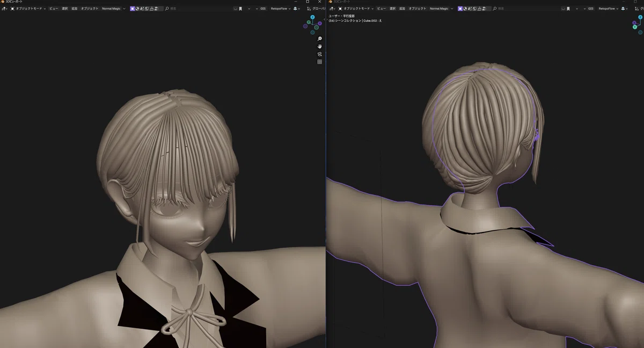The image size is (644, 348).
Task: Open RetopoFlow dropdown in left viewport
Action: (x=280, y=9)
